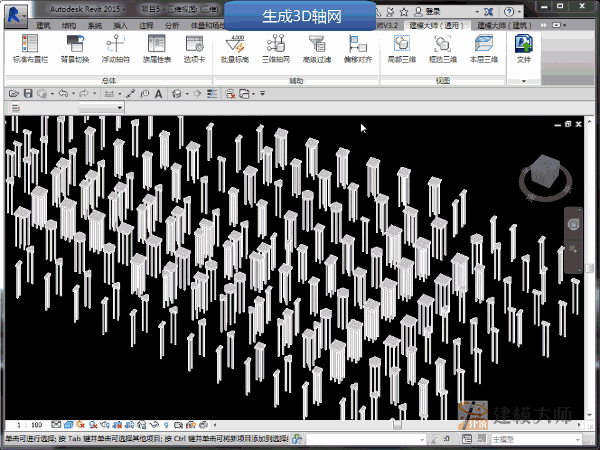
Task: Expand the Redo history dropdown arrow
Action: (x=94, y=93)
